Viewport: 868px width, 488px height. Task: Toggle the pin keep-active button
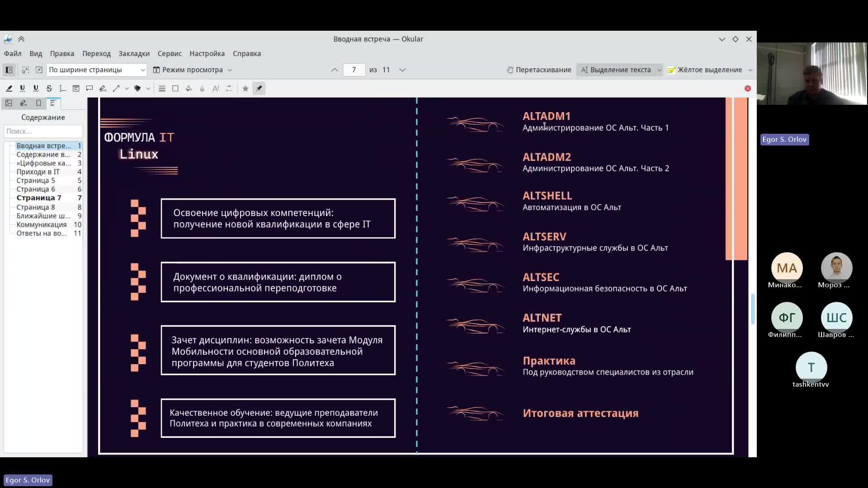pos(259,89)
